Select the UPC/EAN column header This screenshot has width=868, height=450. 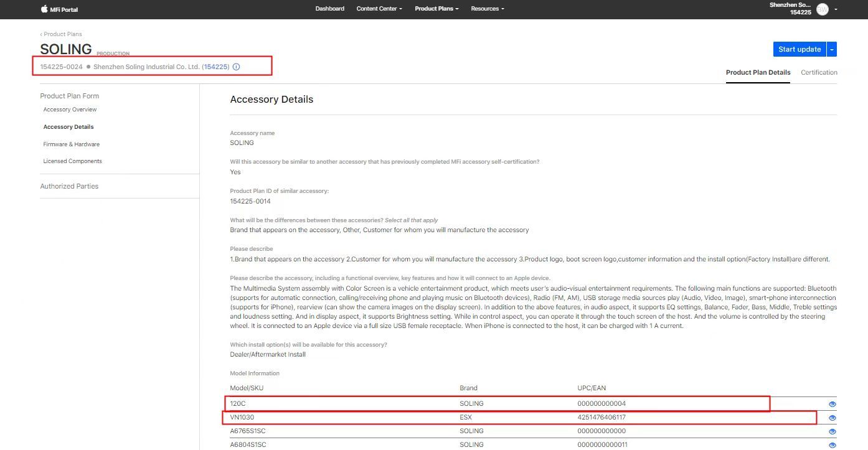pyautogui.click(x=592, y=388)
